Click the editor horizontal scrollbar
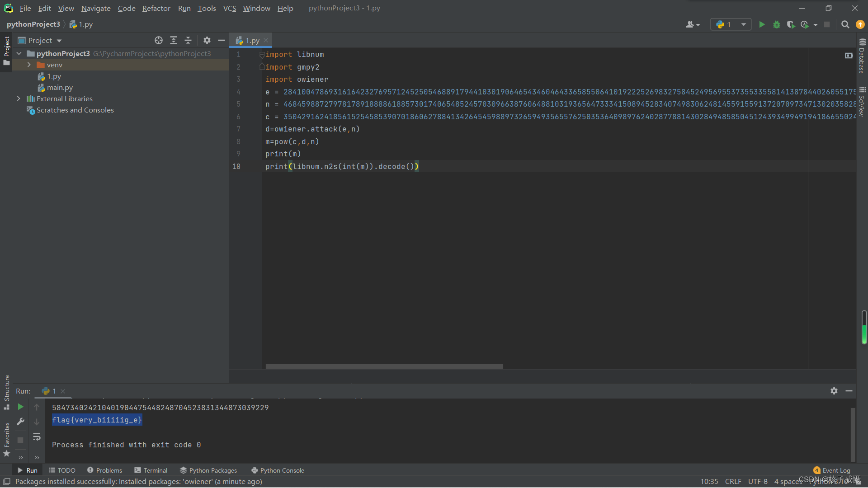 click(384, 366)
